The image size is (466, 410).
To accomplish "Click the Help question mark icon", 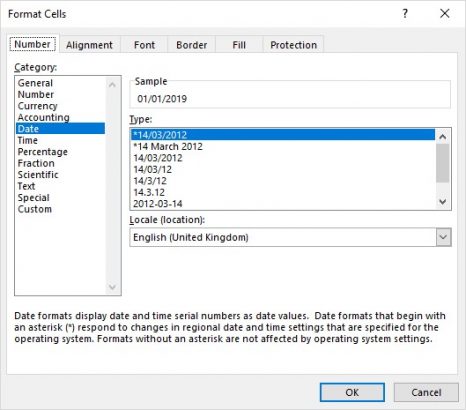I will (405, 14).
